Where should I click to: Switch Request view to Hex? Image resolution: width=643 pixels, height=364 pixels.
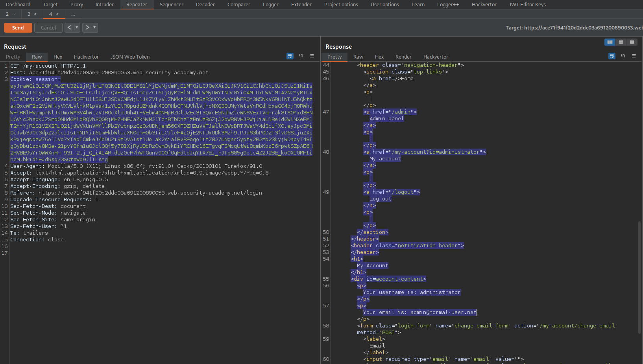point(58,57)
